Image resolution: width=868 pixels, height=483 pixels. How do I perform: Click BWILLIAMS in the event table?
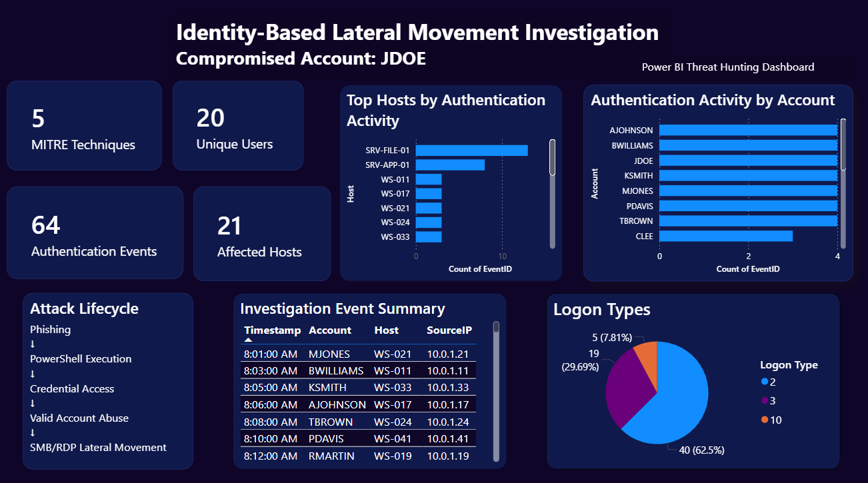[337, 371]
